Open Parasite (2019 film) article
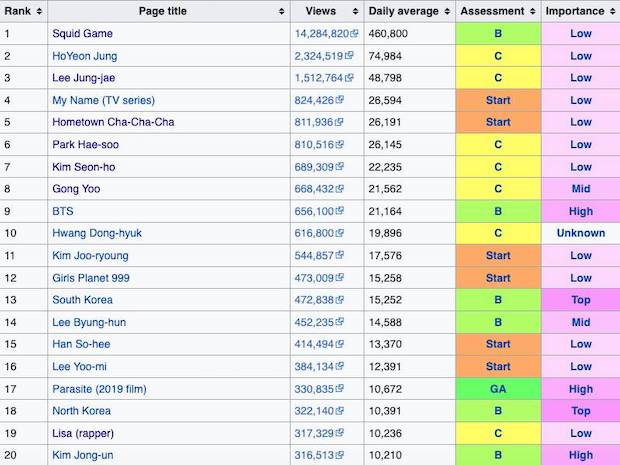The image size is (620, 465). pos(99,389)
